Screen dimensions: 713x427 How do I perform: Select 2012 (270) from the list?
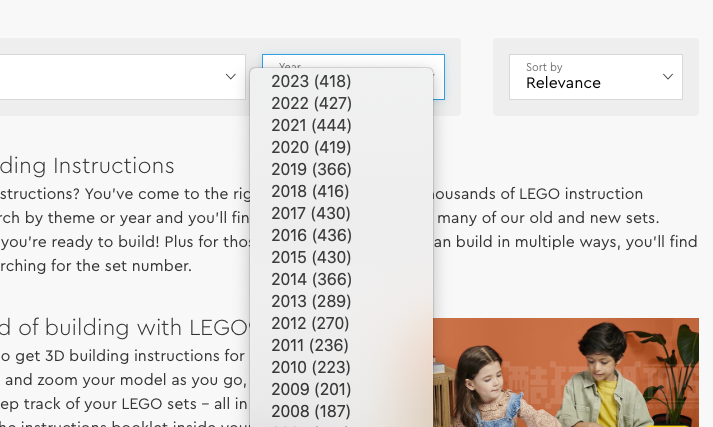click(x=341, y=323)
